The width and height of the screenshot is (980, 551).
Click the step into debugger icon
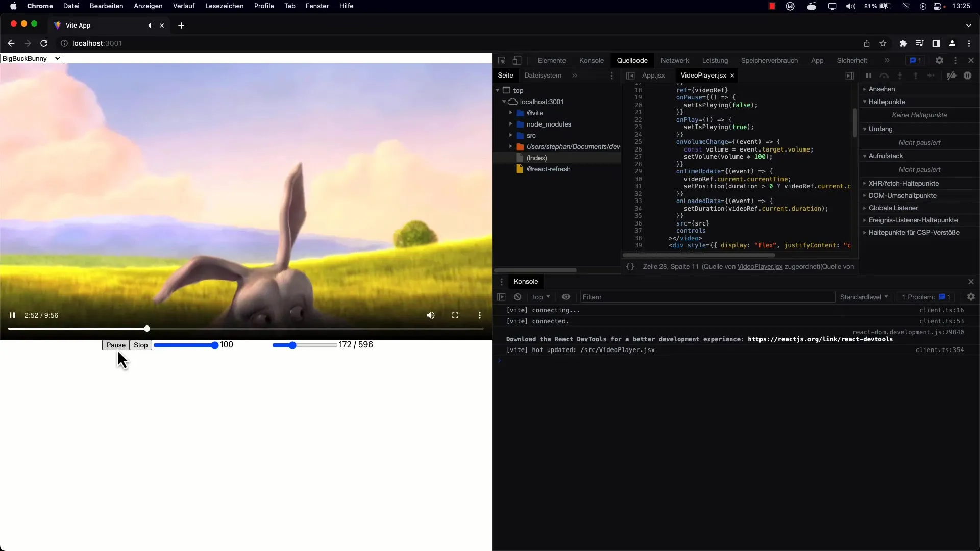[x=900, y=76]
